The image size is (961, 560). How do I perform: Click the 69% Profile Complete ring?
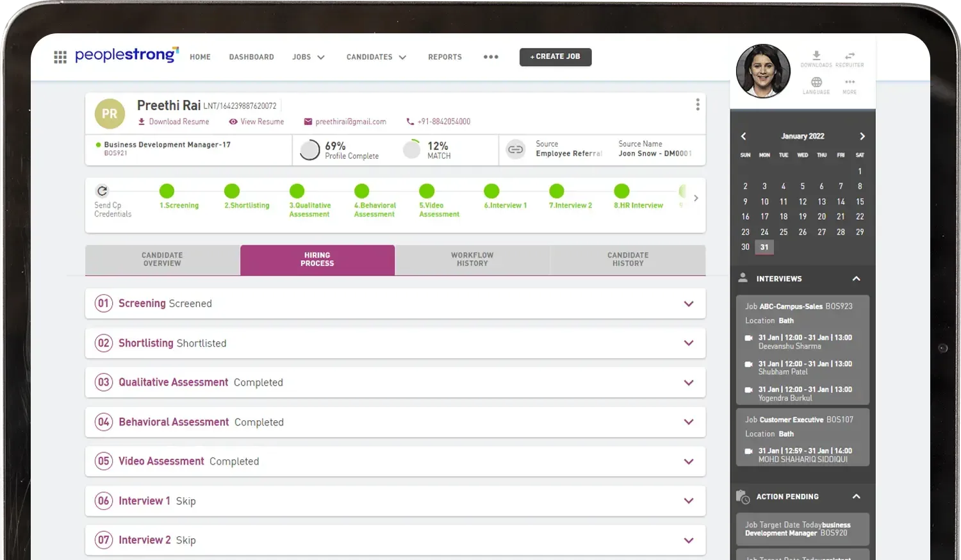[309, 149]
